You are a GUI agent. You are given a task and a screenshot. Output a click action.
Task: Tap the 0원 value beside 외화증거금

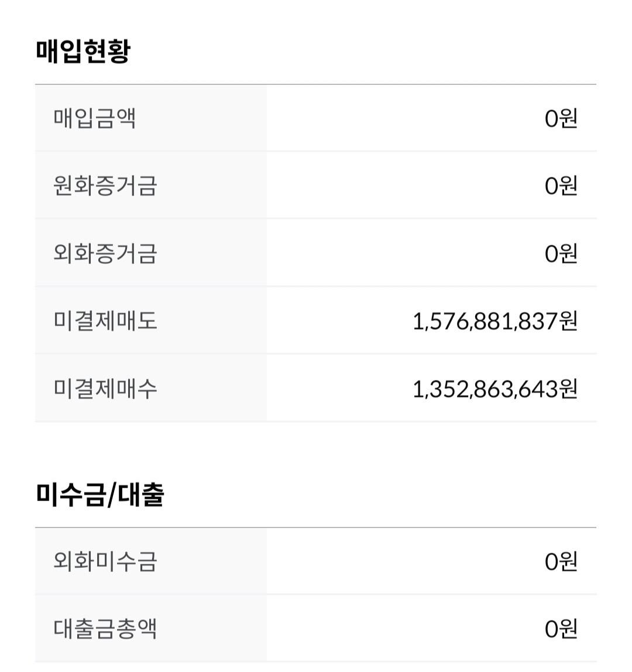561,253
